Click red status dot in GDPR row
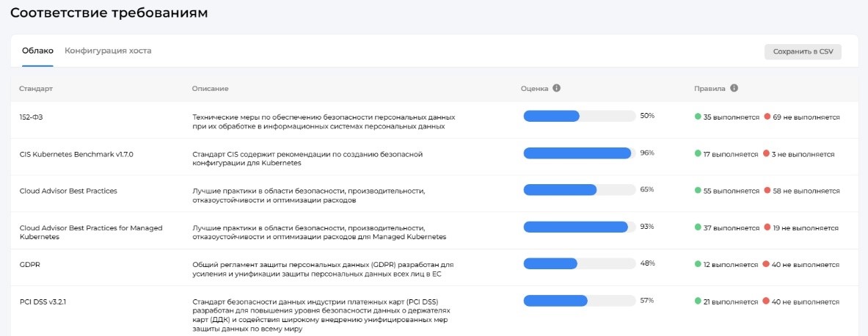The height and width of the screenshot is (336, 868). (767, 264)
